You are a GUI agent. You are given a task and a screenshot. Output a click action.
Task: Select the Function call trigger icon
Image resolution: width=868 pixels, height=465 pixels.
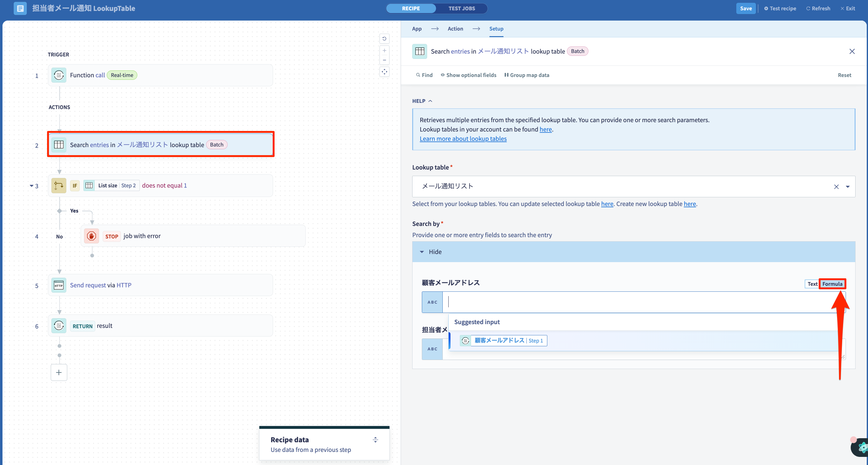tap(59, 75)
